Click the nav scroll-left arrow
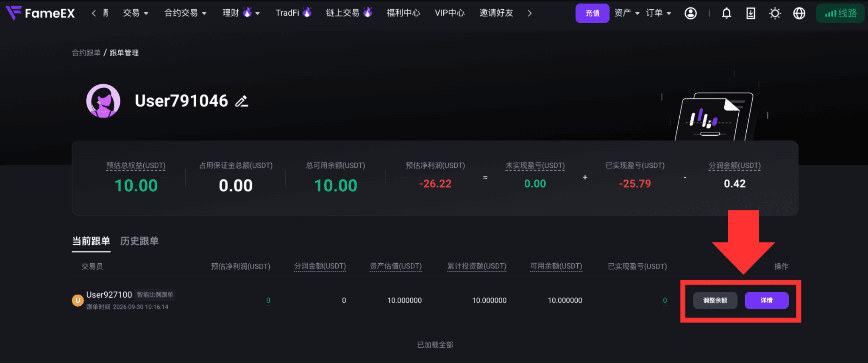Screen dimensions: 868x363 coord(94,13)
